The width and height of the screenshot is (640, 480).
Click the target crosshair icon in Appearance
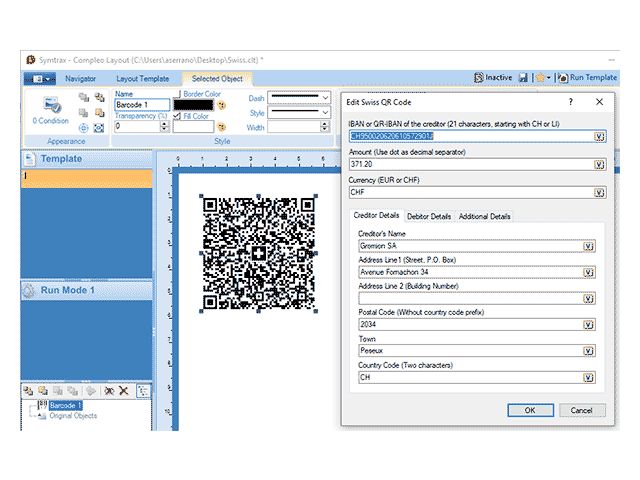(83, 128)
